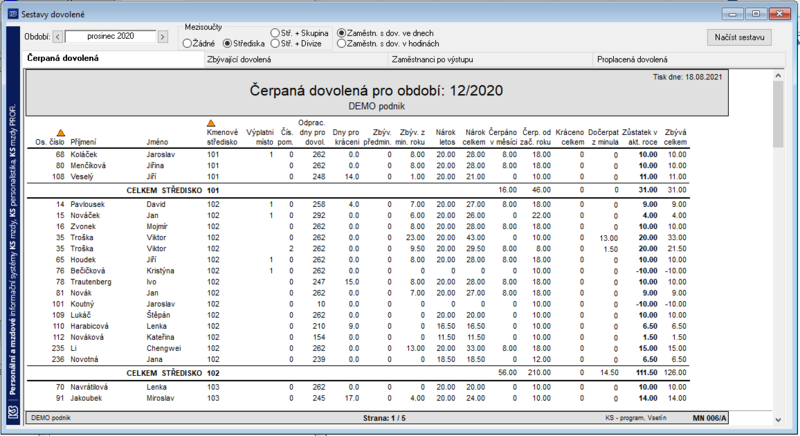The image size is (800, 436).
Task: Click the scrollbar down arrow
Action: pos(778,420)
